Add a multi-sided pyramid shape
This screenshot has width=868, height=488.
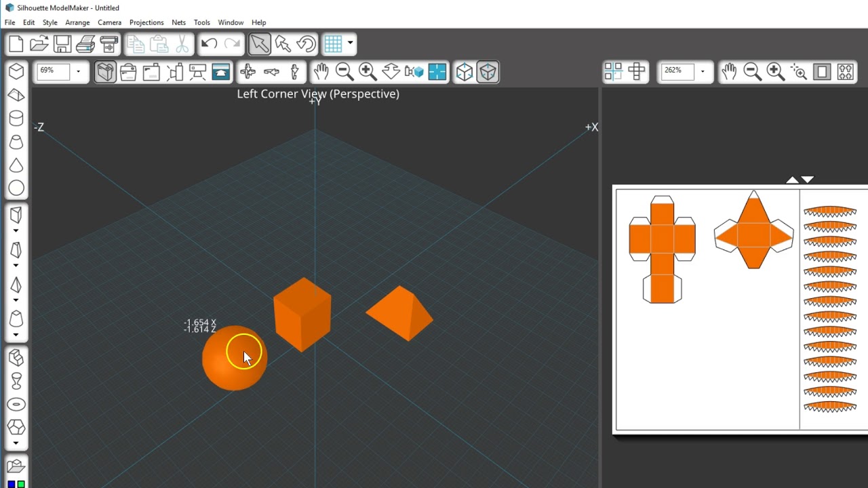click(16, 285)
